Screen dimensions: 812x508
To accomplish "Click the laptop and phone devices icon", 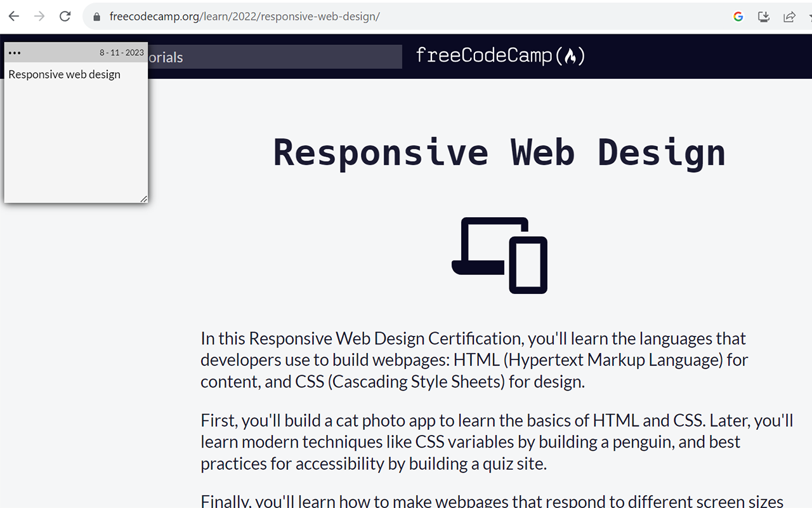I will pyautogui.click(x=499, y=255).
